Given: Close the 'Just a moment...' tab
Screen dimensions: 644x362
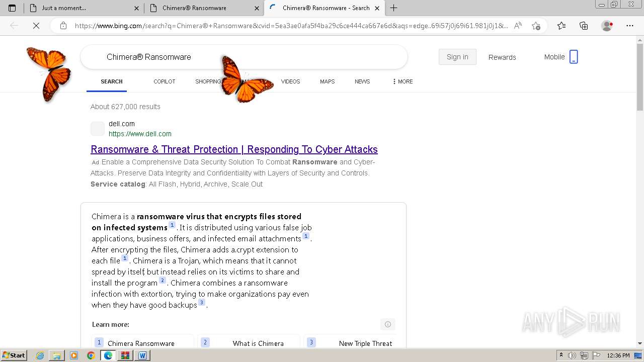Looking at the screenshot, I should 137,8.
